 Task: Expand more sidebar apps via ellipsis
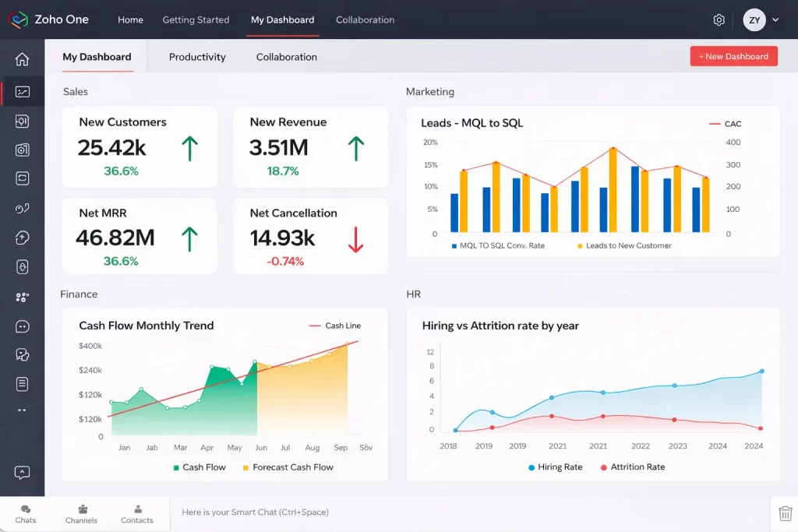[22, 410]
